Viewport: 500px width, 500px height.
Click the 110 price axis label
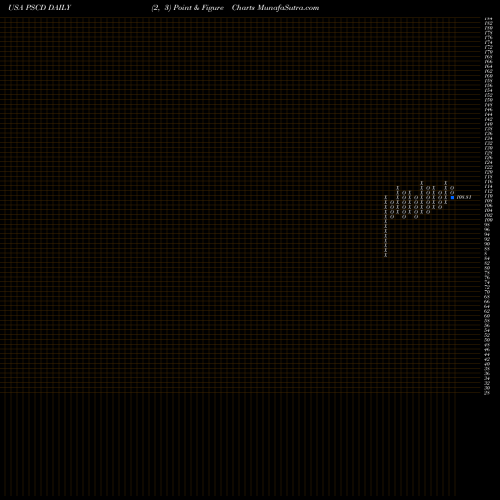[x=489, y=196]
